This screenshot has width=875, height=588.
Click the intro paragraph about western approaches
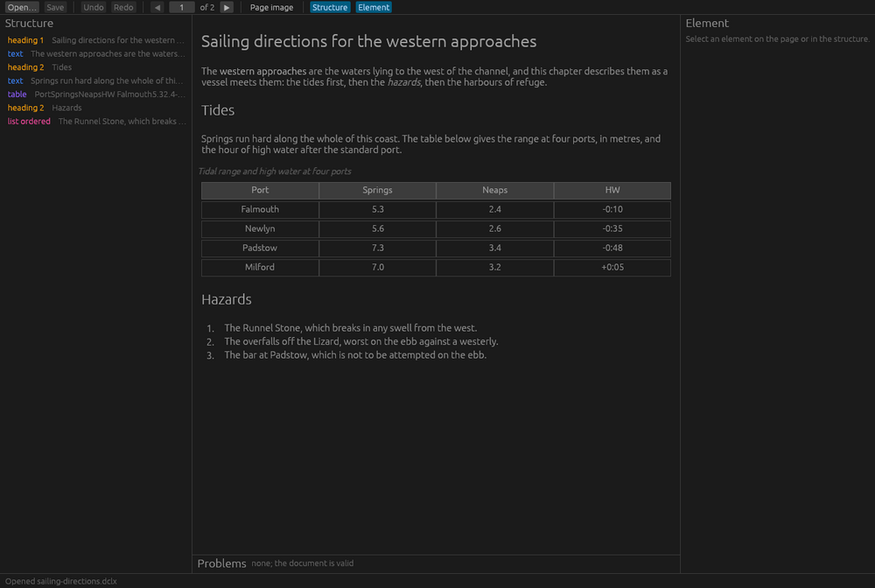(435, 76)
